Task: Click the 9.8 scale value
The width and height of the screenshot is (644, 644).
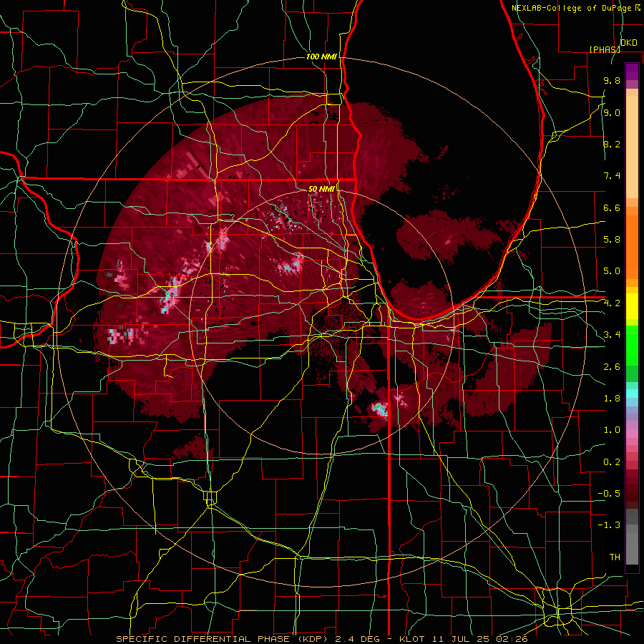Action: pyautogui.click(x=612, y=80)
